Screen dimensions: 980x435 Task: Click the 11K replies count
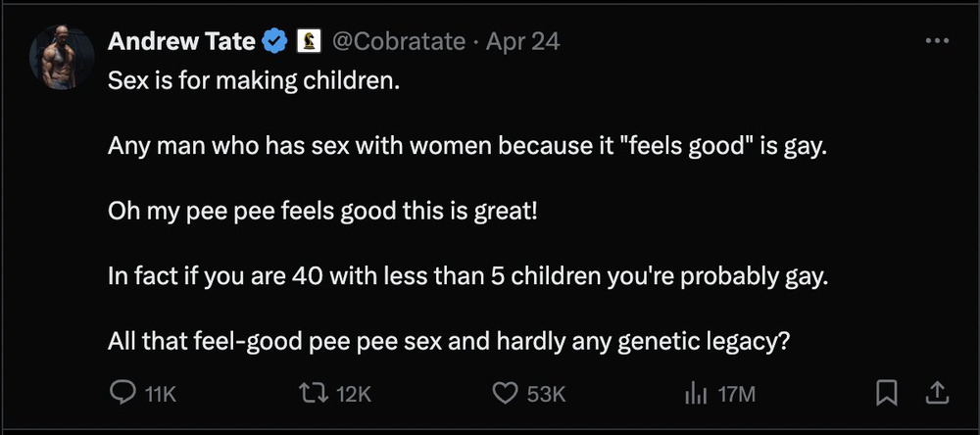pos(160,394)
